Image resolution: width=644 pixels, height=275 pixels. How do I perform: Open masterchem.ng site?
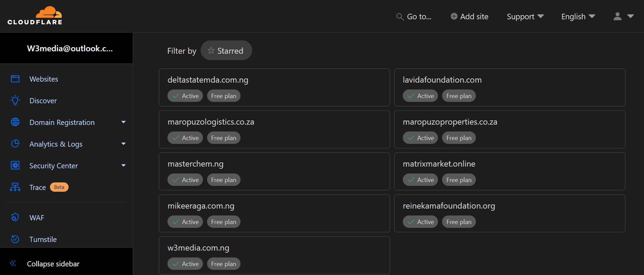tap(195, 164)
